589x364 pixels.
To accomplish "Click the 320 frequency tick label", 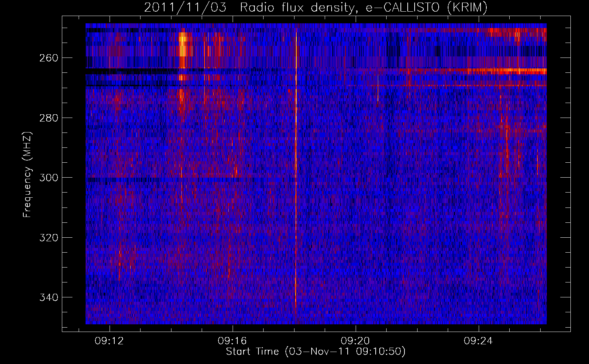I will pos(48,238).
